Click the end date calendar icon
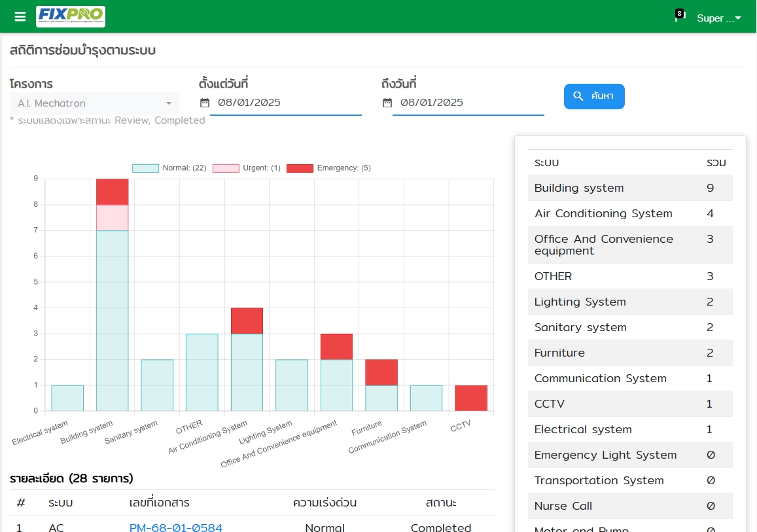This screenshot has width=757, height=532. [387, 103]
